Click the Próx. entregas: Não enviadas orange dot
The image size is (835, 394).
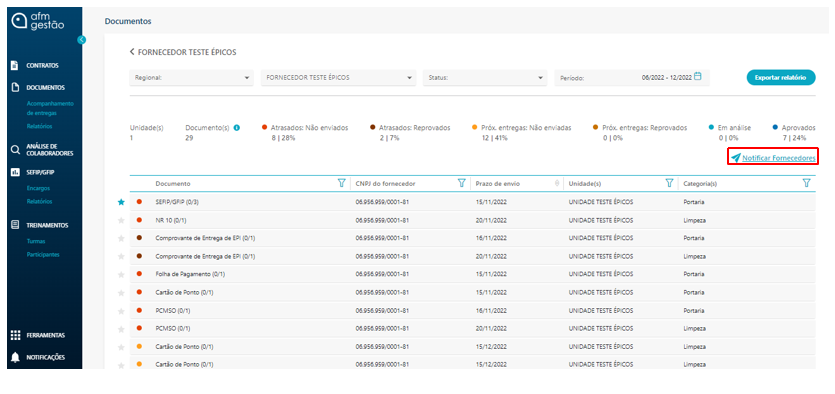point(474,128)
